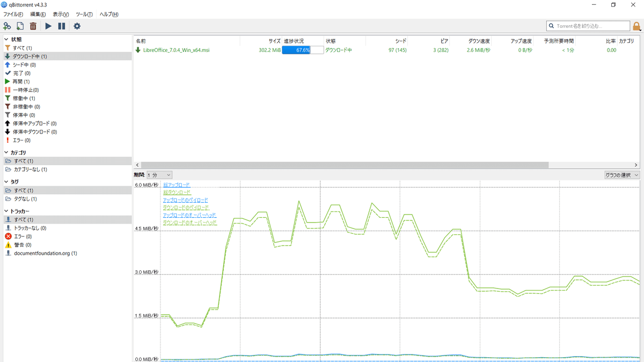Click the add torrent file toolbar icon
644x362 pixels.
click(x=20, y=26)
